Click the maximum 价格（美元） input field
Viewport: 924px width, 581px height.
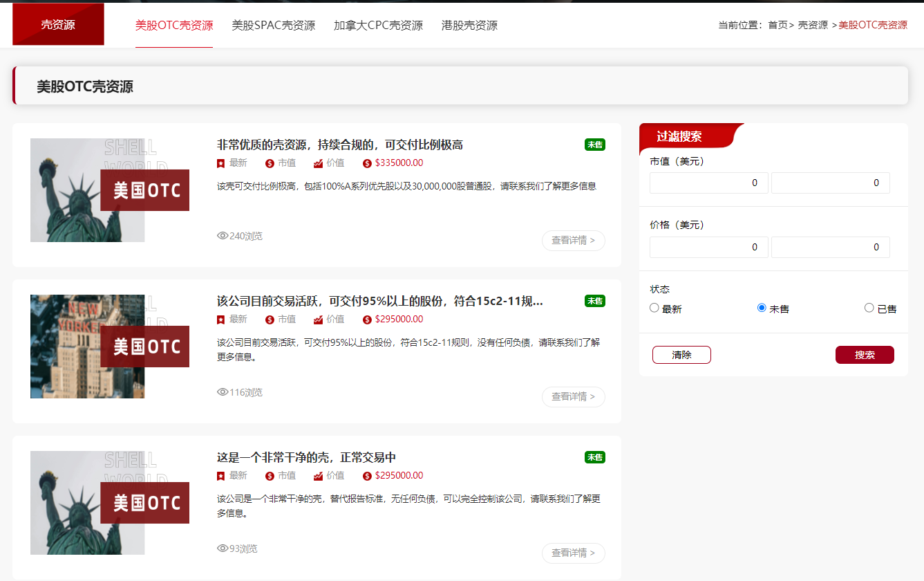pyautogui.click(x=831, y=247)
